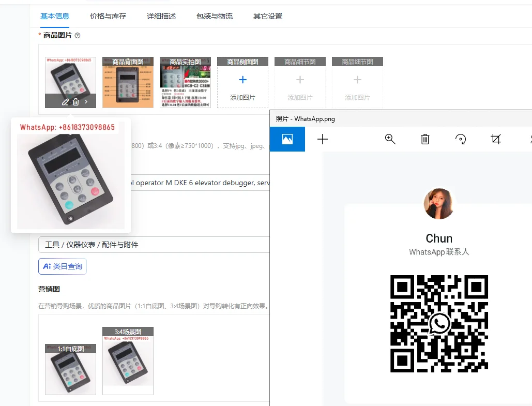Open the 价格与库存 tab
The height and width of the screenshot is (406, 532).
point(108,16)
